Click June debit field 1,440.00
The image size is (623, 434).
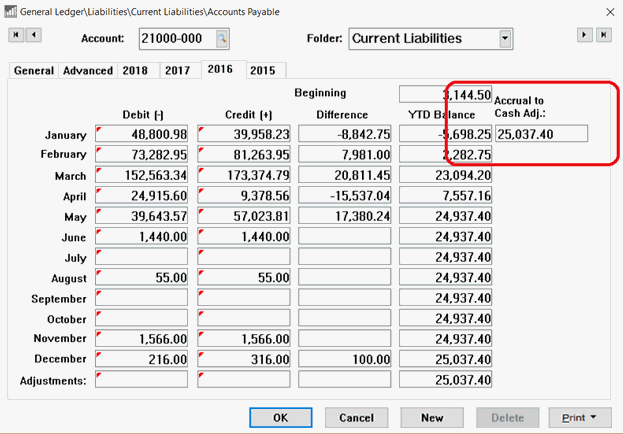[x=141, y=236]
